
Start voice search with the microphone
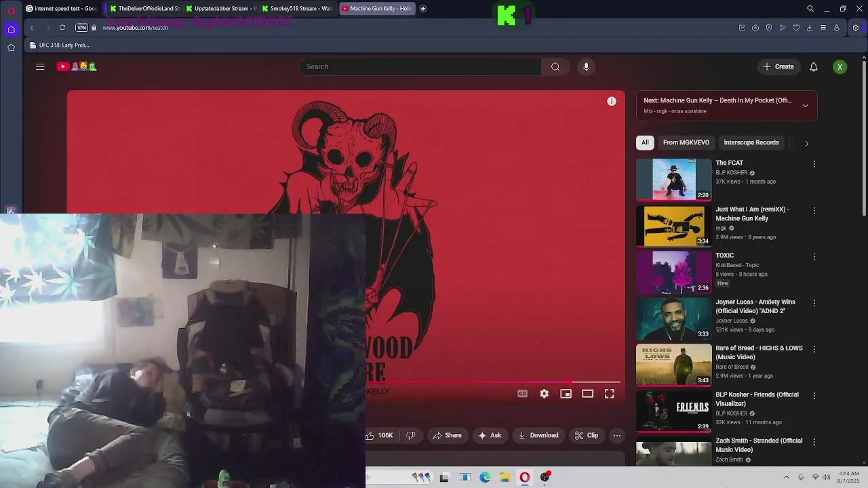(587, 66)
